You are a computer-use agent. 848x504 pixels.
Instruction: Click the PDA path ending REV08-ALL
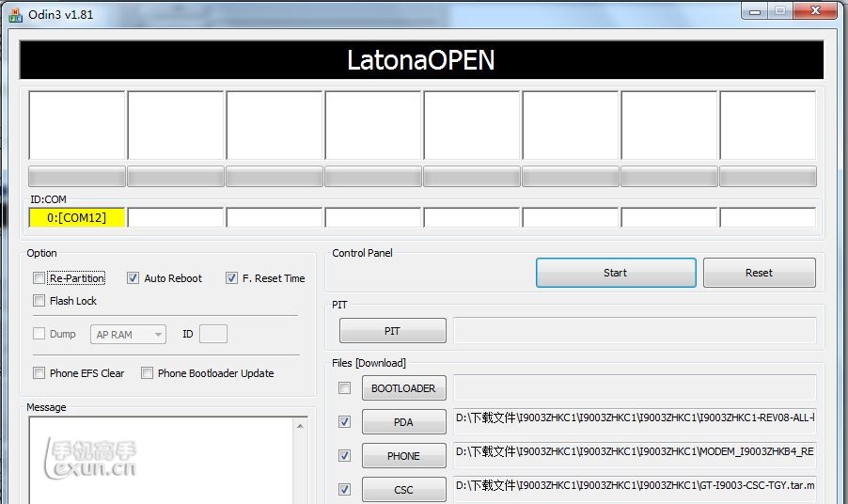pos(635,422)
